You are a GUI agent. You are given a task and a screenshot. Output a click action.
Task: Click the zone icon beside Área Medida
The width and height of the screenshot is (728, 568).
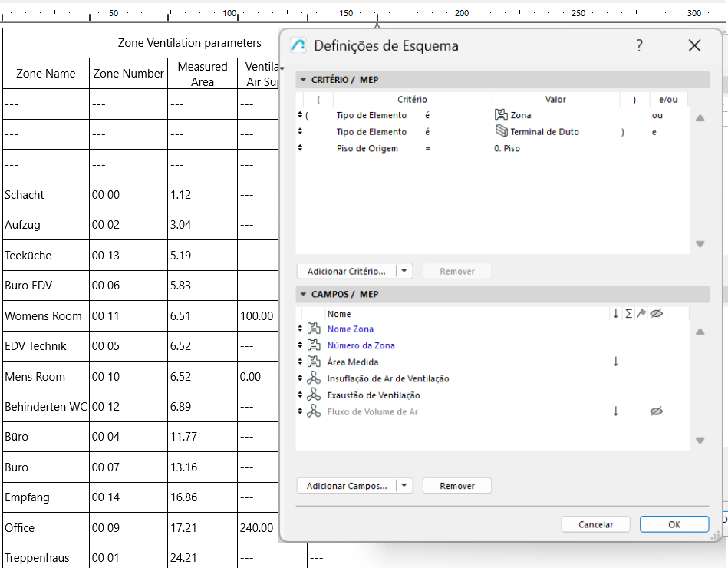[314, 362]
